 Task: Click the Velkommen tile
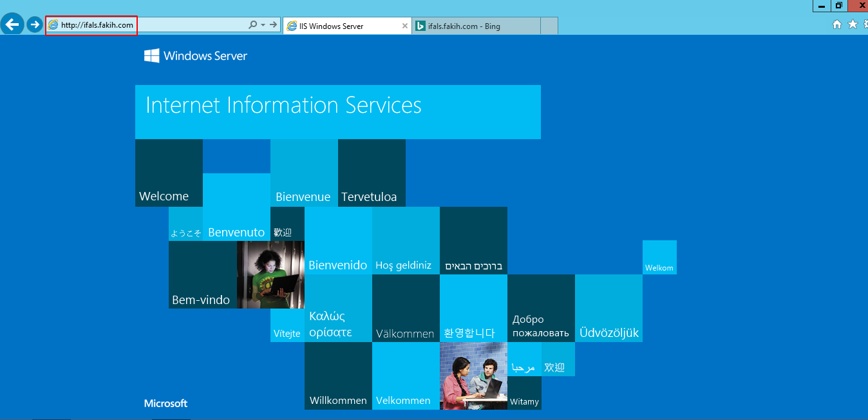[406, 376]
